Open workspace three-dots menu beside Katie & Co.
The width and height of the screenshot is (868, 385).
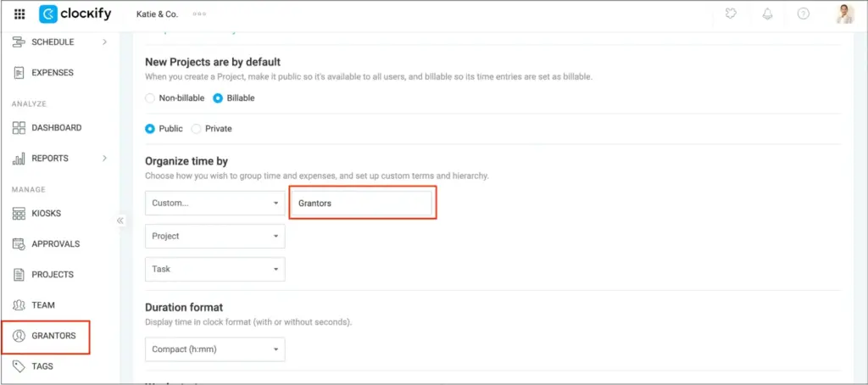(x=200, y=14)
